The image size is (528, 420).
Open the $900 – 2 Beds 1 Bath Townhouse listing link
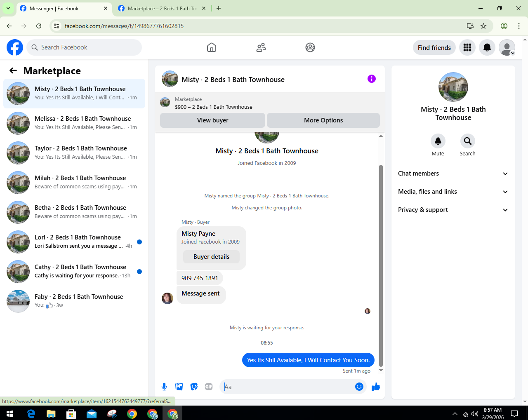[x=214, y=107]
